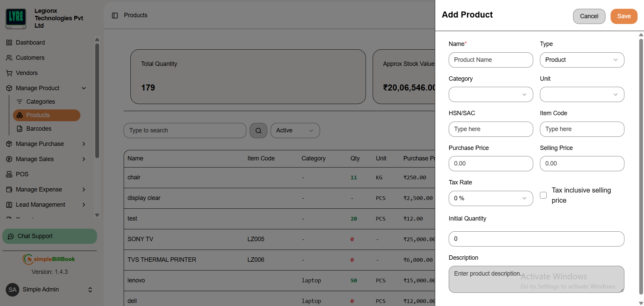644x306 pixels.
Task: Open Chat Support
Action: [50, 236]
